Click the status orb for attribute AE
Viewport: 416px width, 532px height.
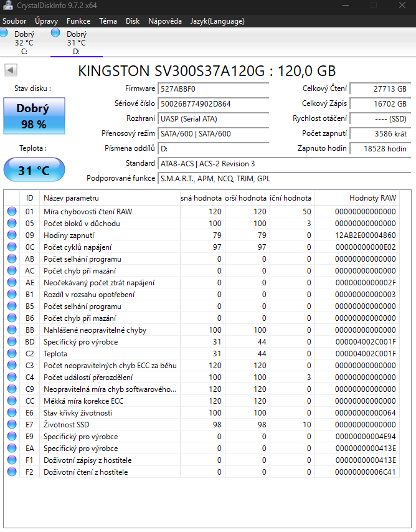12,283
